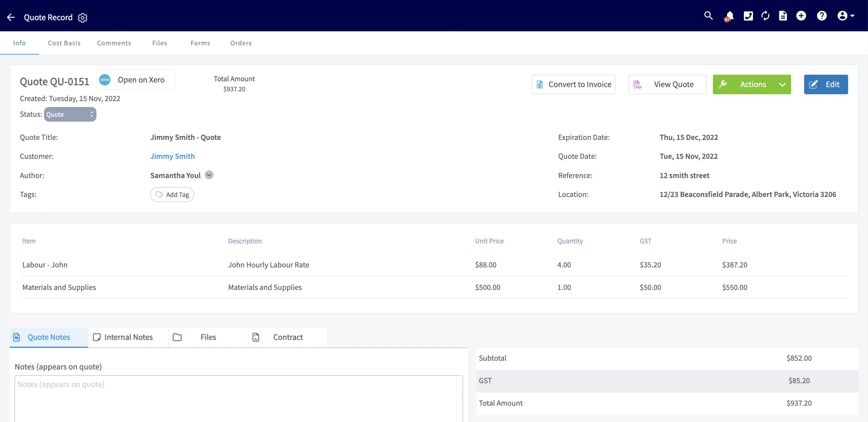This screenshot has width=868, height=422.
Task: Open the user account menu
Action: pyautogui.click(x=846, y=16)
